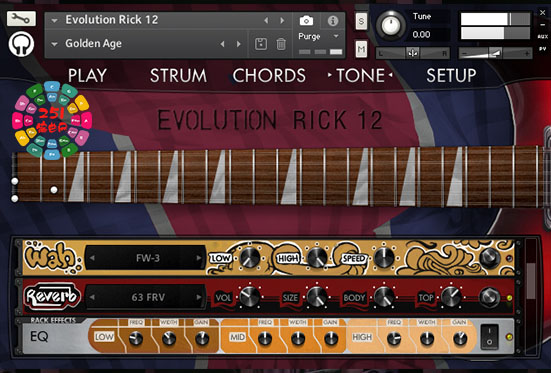Select next wah model right of FW-3
The width and height of the screenshot is (551, 373).
point(199,258)
